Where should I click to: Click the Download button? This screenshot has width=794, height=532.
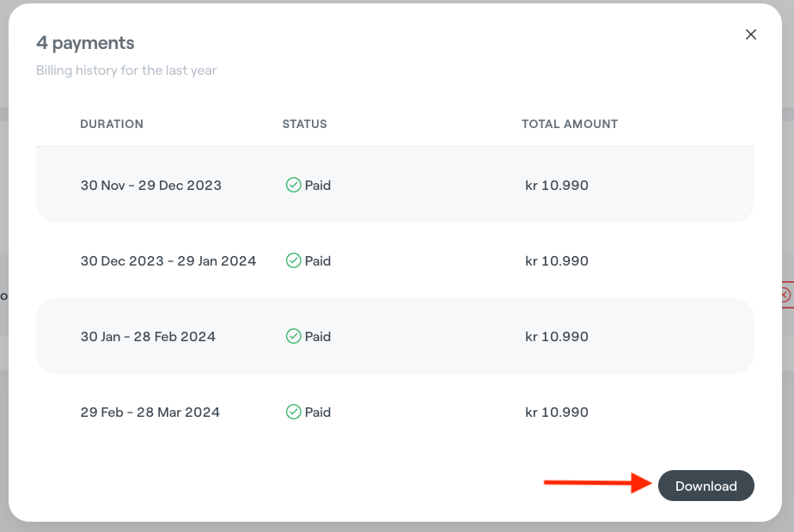pos(705,486)
